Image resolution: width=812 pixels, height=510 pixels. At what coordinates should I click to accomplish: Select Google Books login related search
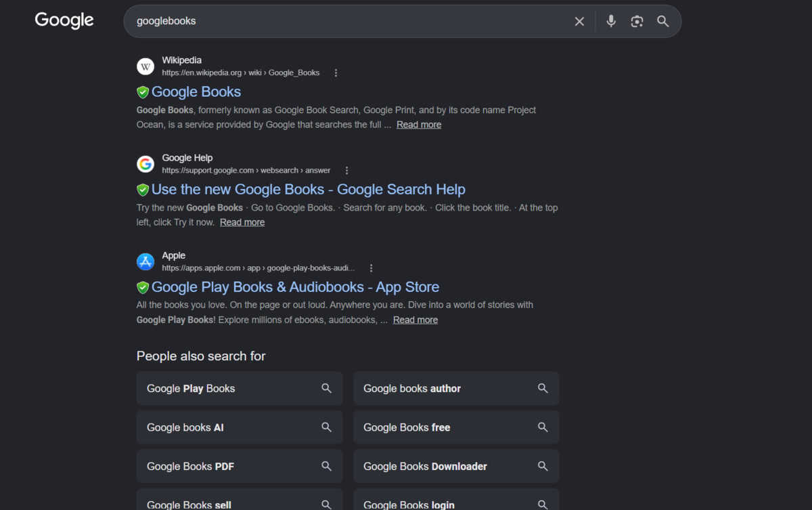click(456, 500)
